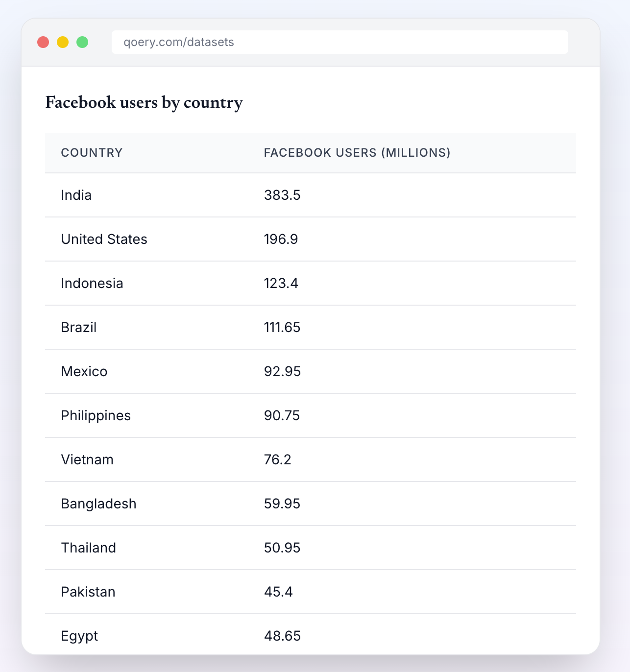Click the Indonesia country name
The image size is (630, 672).
pos(92,283)
